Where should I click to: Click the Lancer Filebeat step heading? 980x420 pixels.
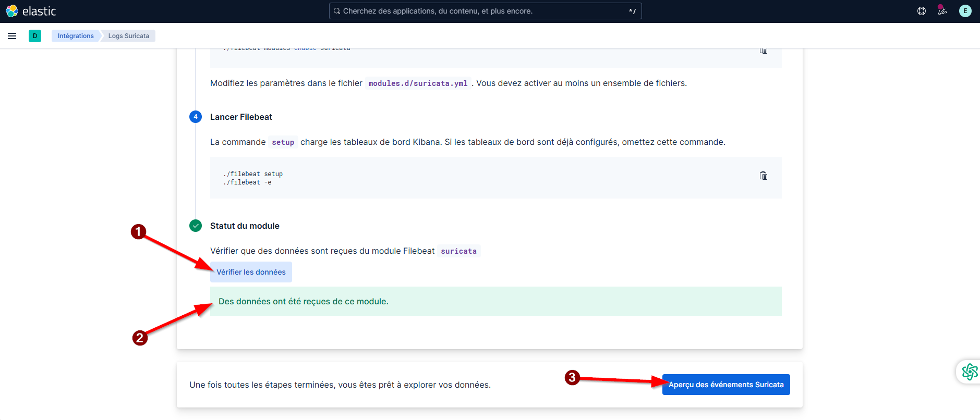241,117
